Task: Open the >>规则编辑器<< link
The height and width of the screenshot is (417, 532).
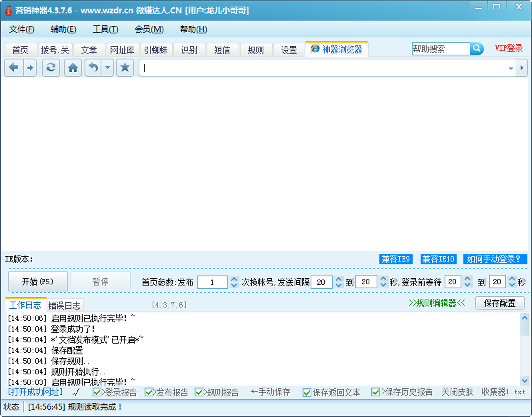Action: click(x=437, y=302)
